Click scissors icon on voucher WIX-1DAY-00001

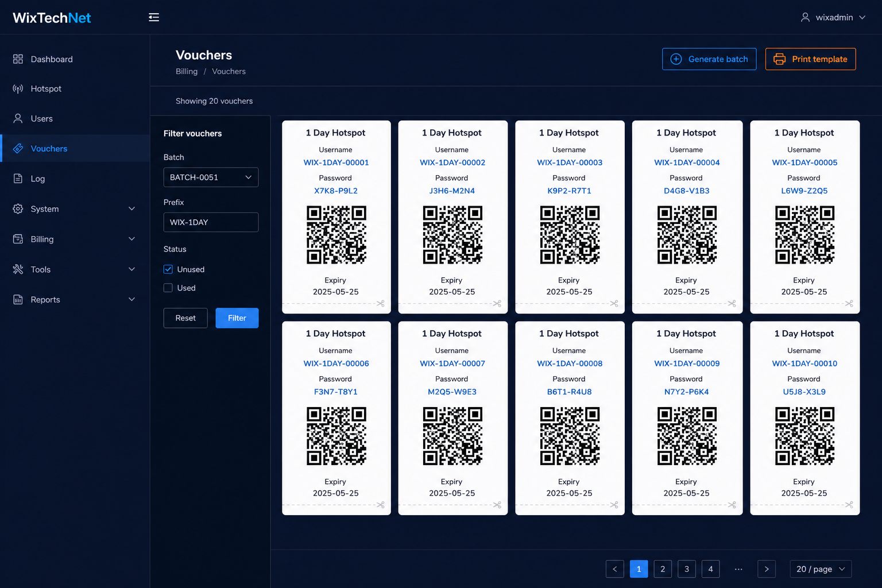coord(380,304)
